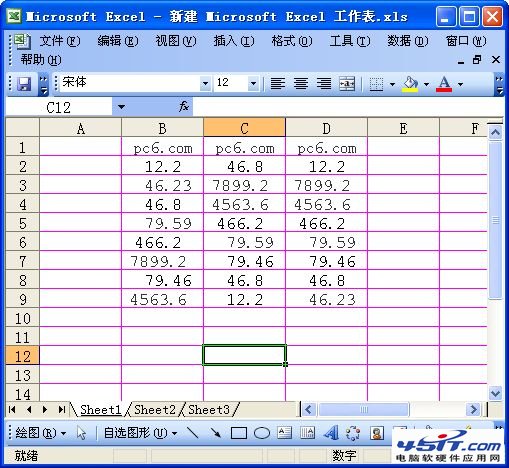Open the font name dropdown
Screen dimensions: 509x468
tap(205, 83)
